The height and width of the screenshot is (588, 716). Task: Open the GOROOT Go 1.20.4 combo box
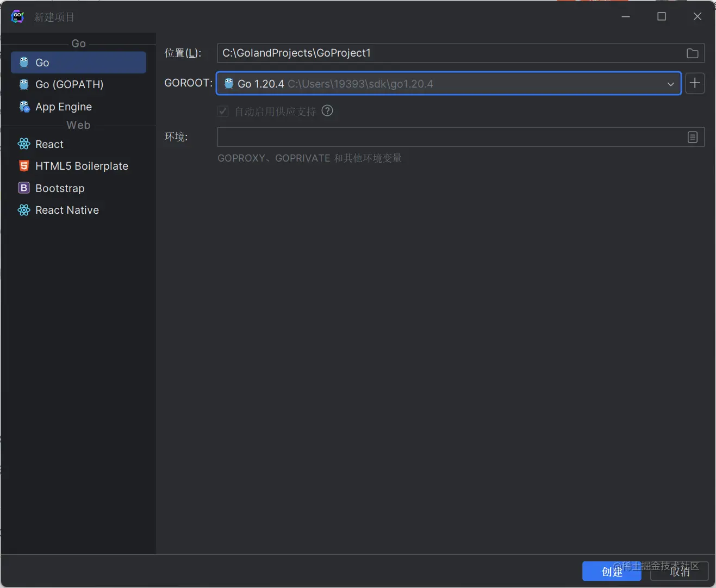tap(449, 83)
